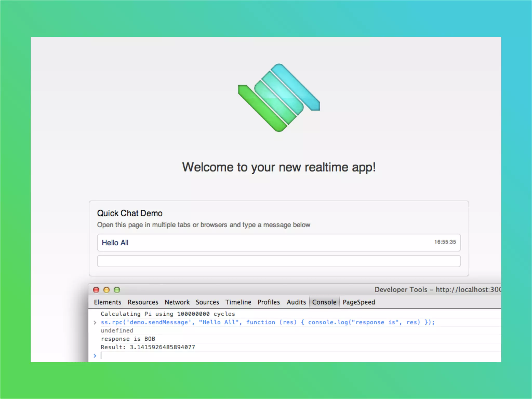Close the Developer Tools window (red button)

[x=96, y=290]
